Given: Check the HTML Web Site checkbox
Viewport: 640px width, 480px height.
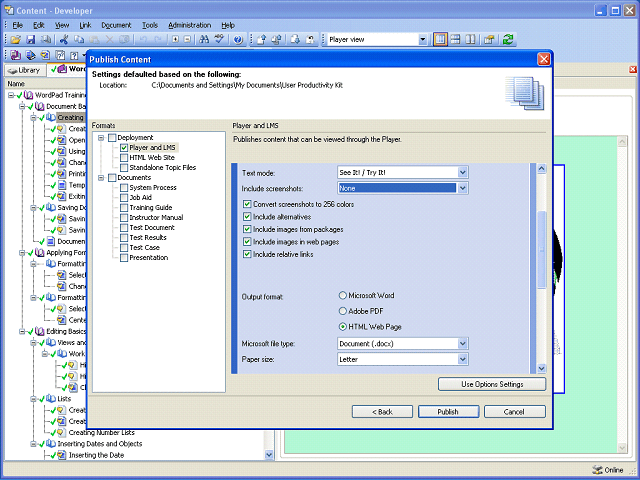Looking at the screenshot, I should 124,158.
